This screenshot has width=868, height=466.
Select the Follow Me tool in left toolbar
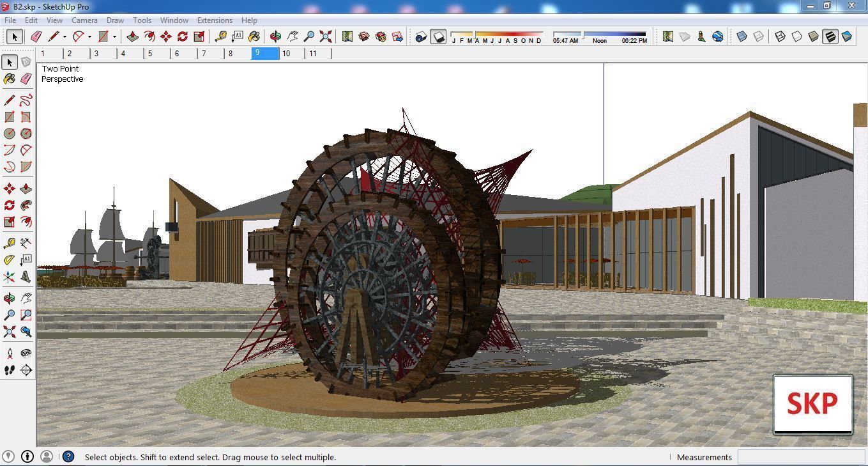coord(26,205)
